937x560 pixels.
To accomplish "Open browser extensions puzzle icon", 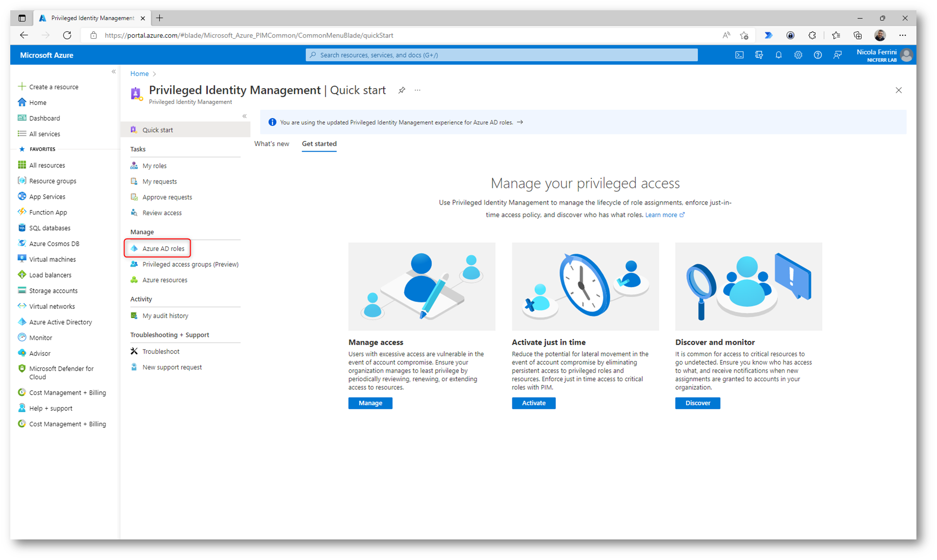I will click(812, 35).
